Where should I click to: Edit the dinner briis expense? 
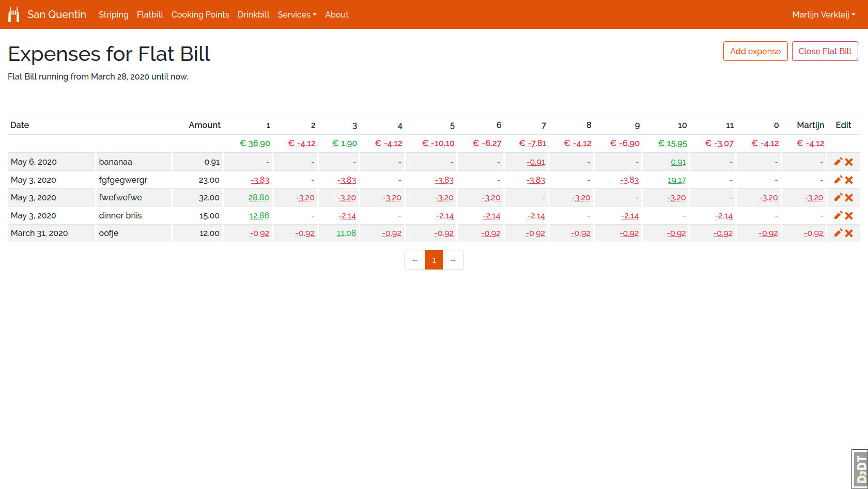[x=838, y=215]
